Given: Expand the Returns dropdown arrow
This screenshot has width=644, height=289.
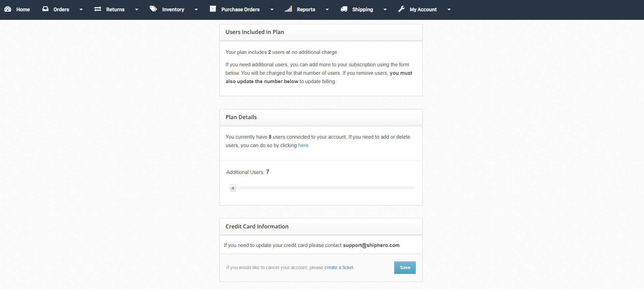Looking at the screenshot, I should tap(137, 10).
